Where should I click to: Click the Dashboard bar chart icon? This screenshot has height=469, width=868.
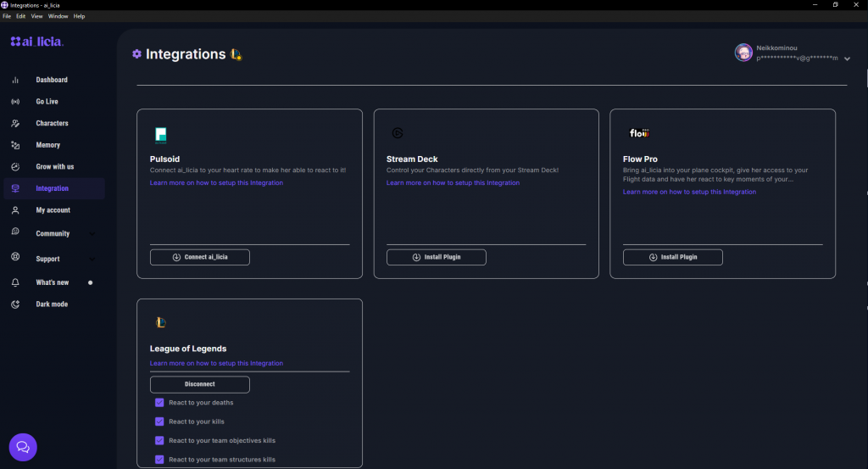click(x=15, y=80)
